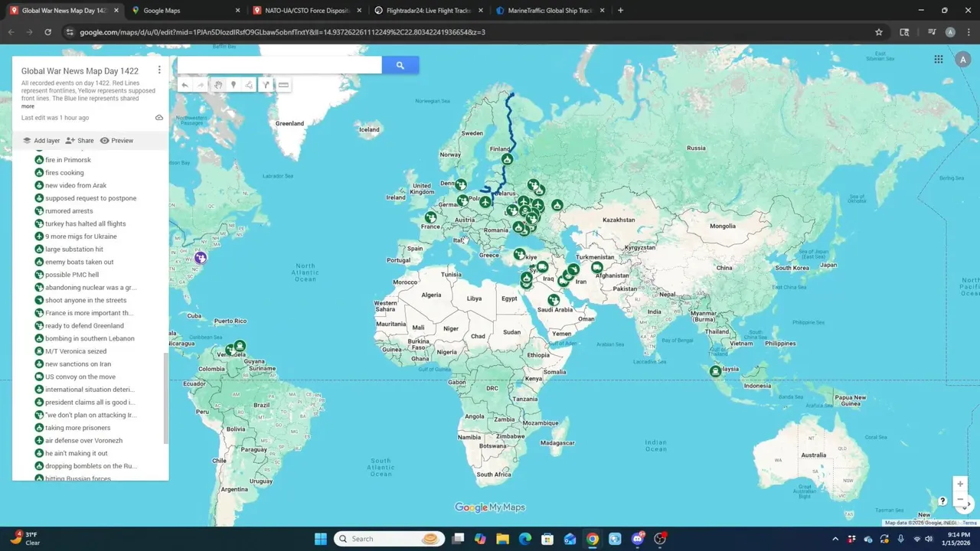Image resolution: width=980 pixels, height=551 pixels.
Task: Select the Add directions tool
Action: (266, 85)
